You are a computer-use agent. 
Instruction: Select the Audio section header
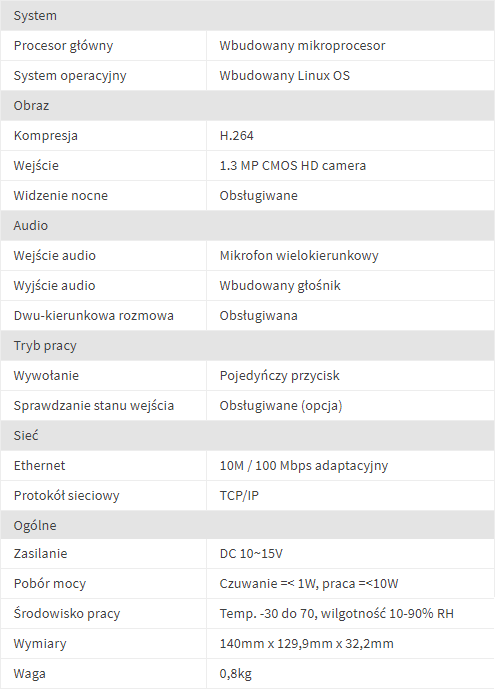tap(247, 225)
